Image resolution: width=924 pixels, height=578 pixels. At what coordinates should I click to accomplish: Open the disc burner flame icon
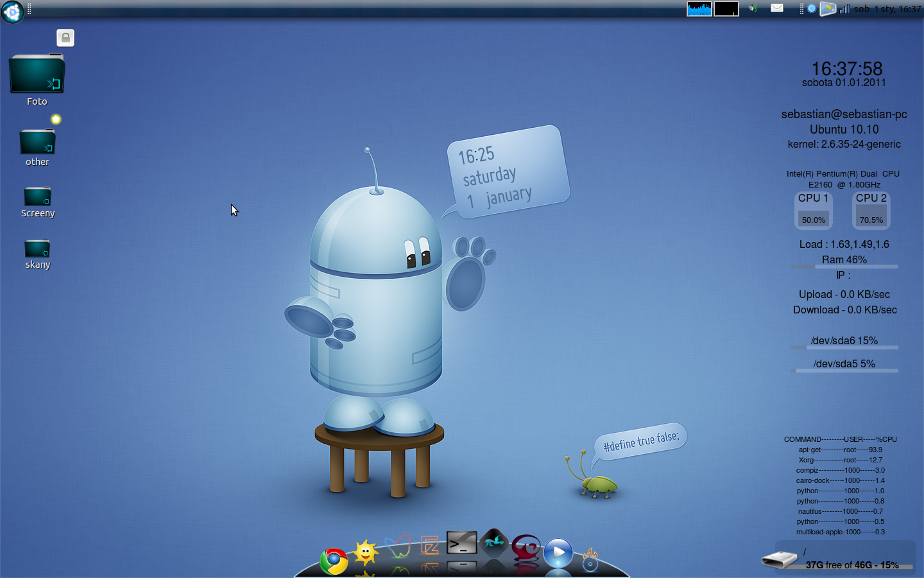point(590,560)
